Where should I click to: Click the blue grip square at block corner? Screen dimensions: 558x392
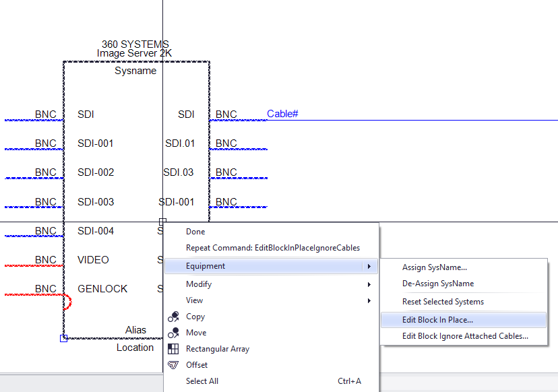pyautogui.click(x=64, y=338)
